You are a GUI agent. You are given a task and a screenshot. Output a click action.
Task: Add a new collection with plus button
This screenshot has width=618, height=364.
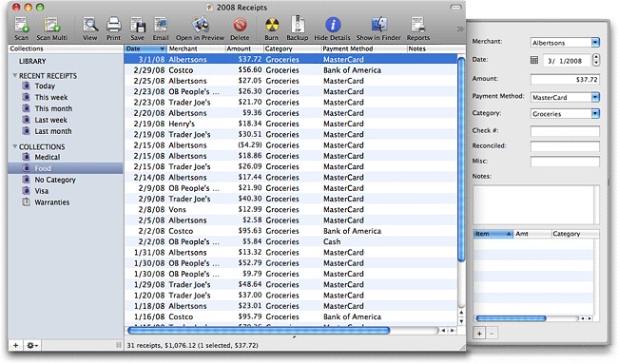point(16,346)
